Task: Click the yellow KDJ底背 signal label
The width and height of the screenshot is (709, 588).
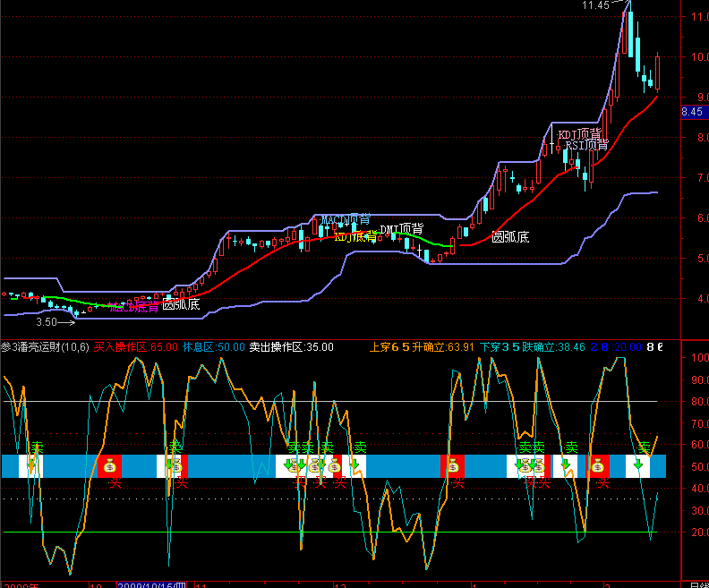Action: pos(356,236)
